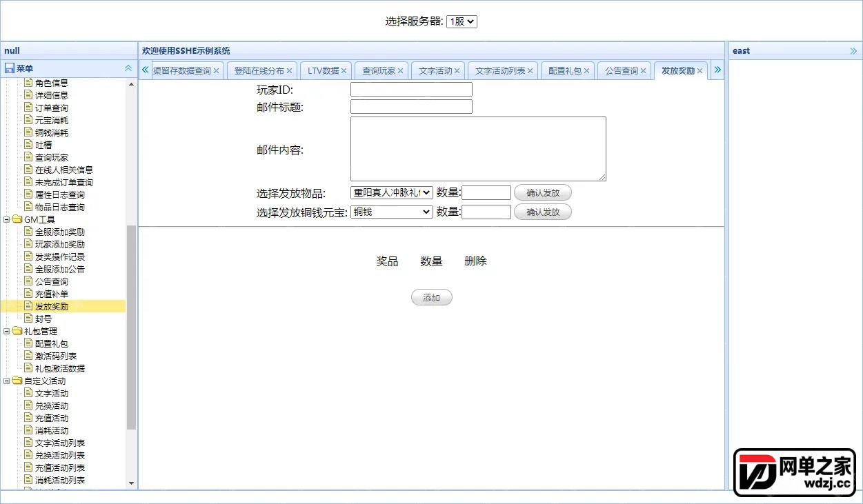Open 玩家添加奖励 in the menu tree

(60, 244)
